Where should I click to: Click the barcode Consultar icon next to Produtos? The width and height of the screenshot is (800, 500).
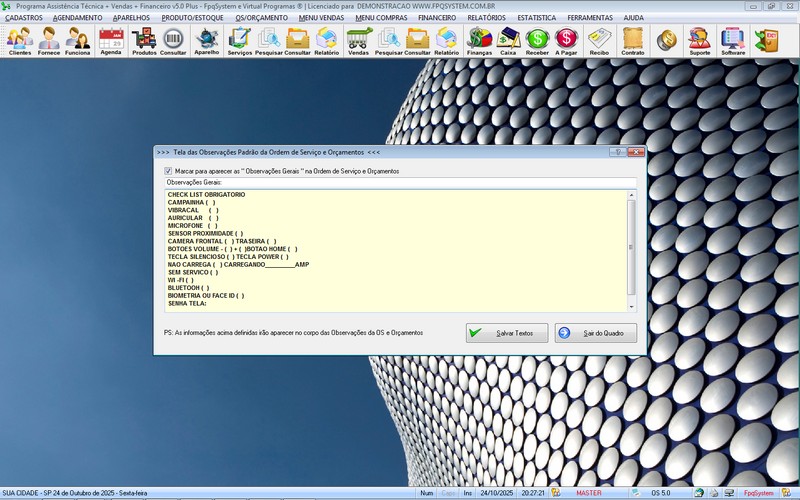pyautogui.click(x=173, y=41)
